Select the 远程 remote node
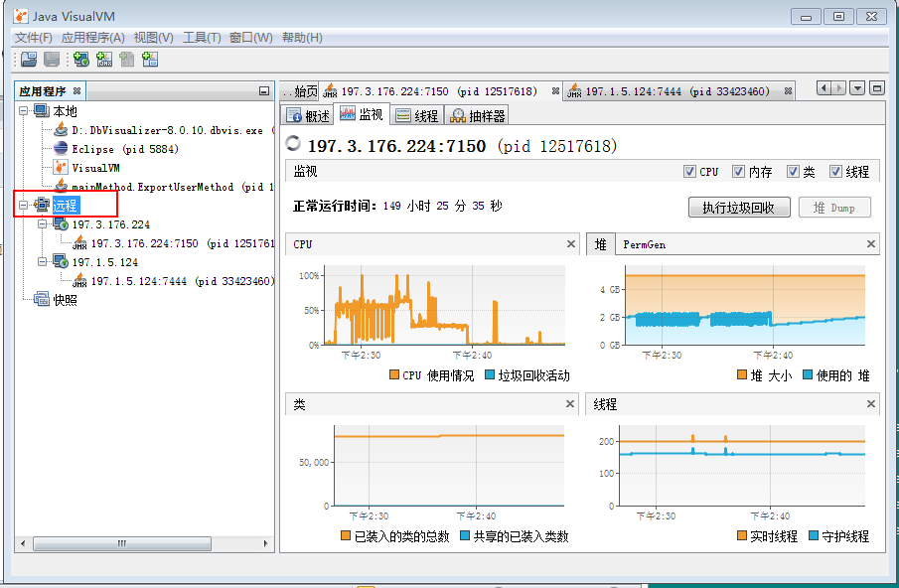 pyautogui.click(x=66, y=206)
